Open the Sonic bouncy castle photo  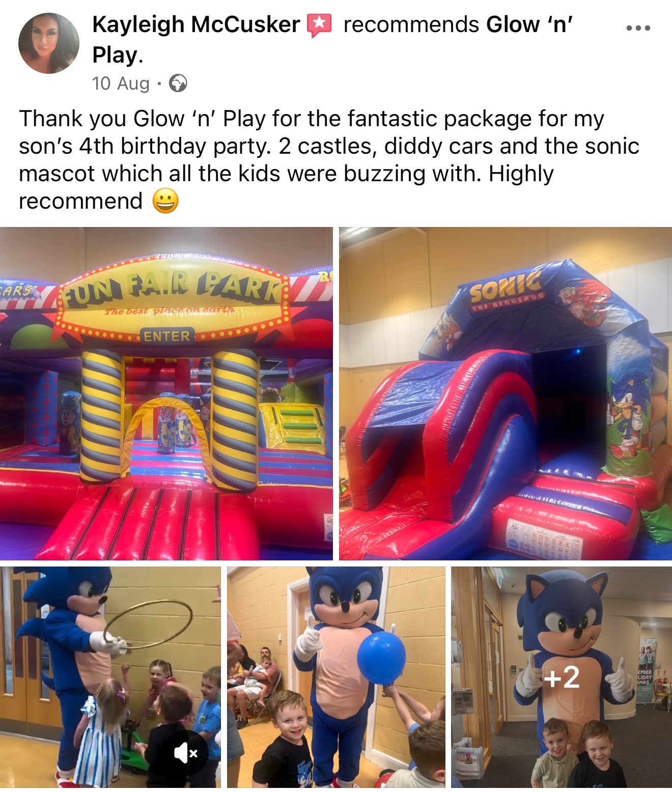tap(506, 393)
